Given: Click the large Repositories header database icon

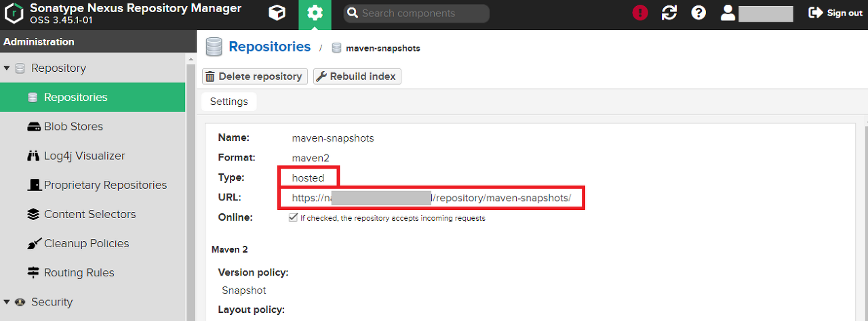Looking at the screenshot, I should tap(214, 47).
